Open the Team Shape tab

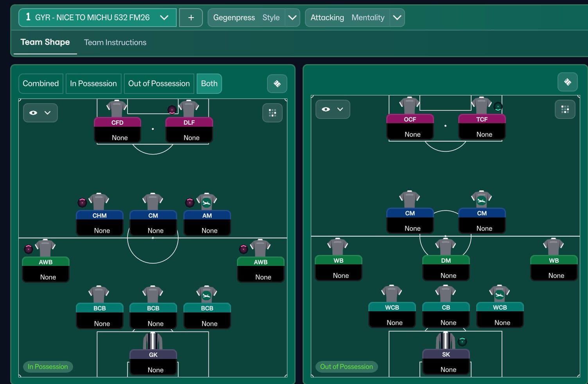coord(45,42)
